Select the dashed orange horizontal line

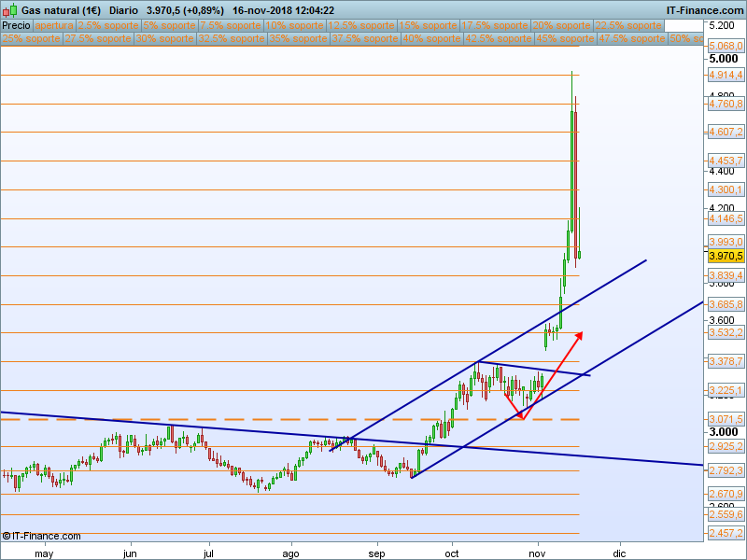280,419
